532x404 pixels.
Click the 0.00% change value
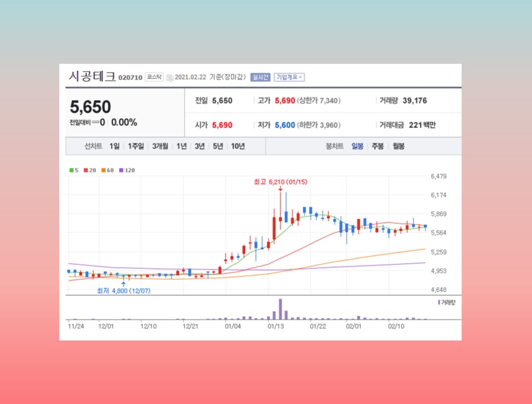pyautogui.click(x=124, y=123)
